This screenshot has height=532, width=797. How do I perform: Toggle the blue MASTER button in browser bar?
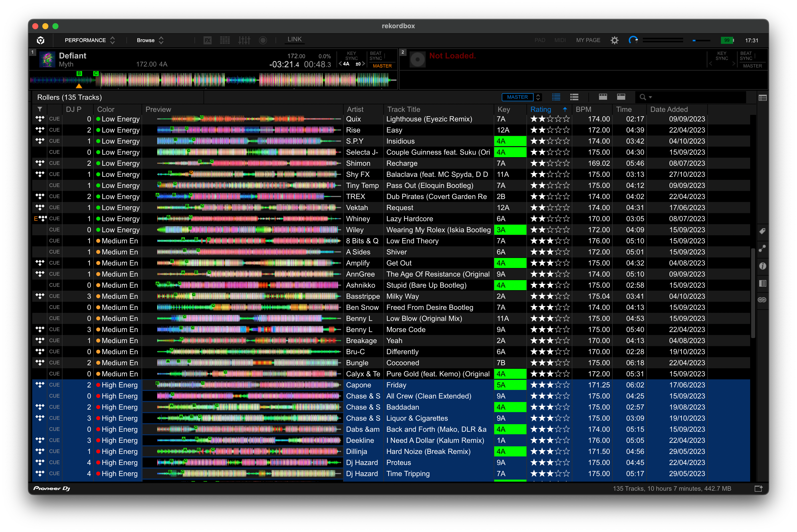tap(517, 97)
